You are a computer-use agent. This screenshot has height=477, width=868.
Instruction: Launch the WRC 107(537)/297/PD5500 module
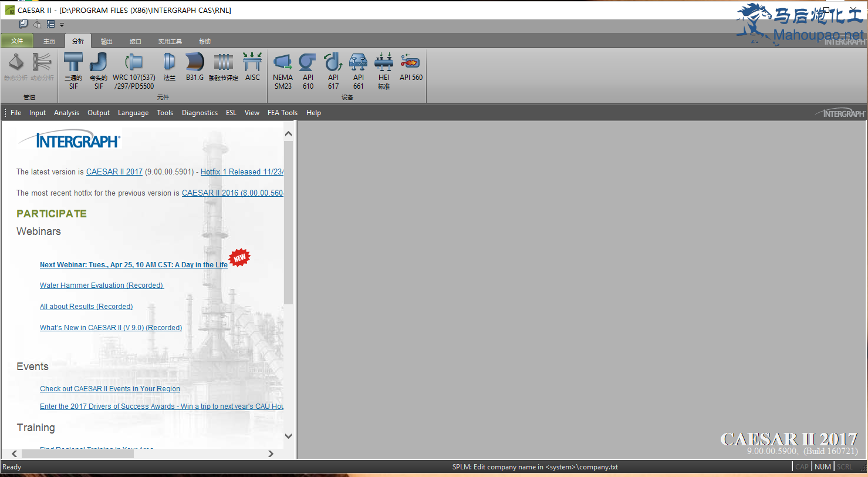134,71
